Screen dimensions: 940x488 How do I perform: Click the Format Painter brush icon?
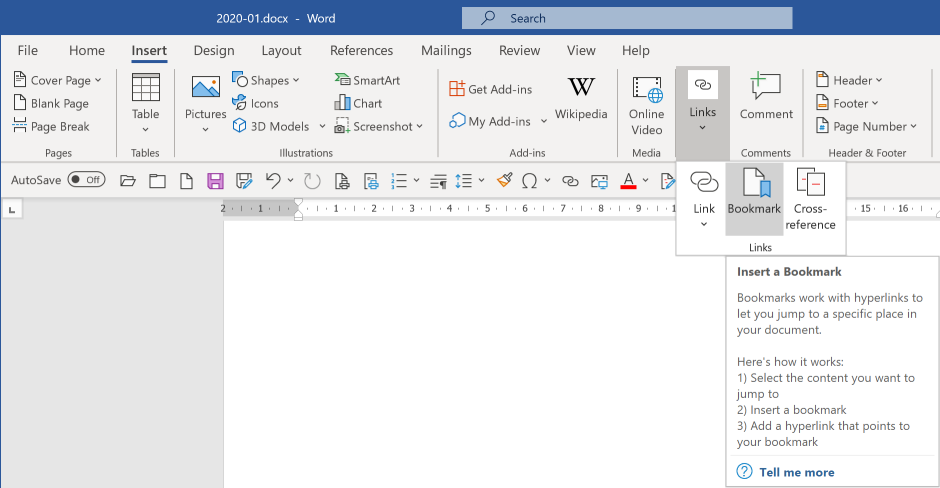[x=504, y=180]
